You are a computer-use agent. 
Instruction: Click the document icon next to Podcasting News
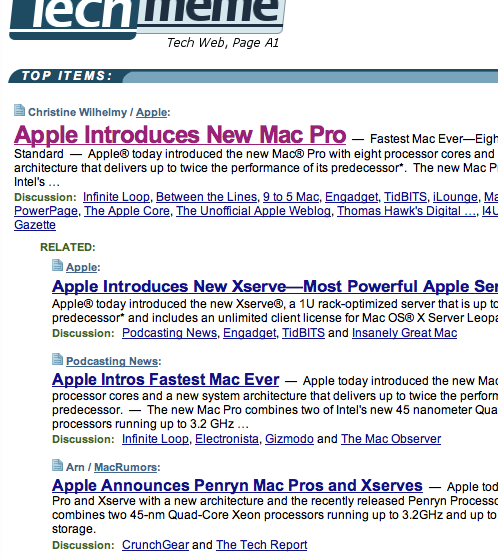(x=57, y=359)
